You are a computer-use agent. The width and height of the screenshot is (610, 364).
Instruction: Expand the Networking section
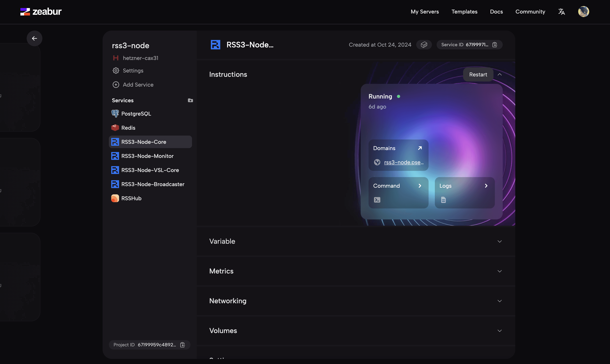(500, 301)
